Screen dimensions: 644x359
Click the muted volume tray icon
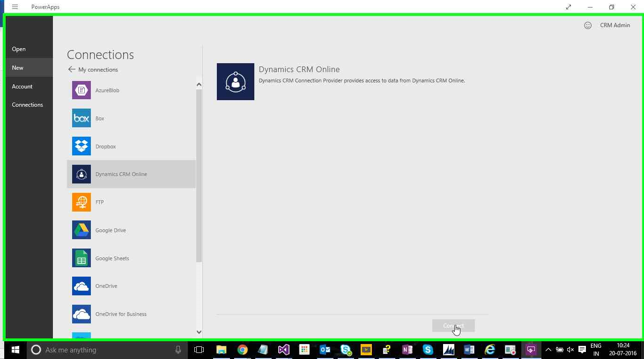coord(570,350)
